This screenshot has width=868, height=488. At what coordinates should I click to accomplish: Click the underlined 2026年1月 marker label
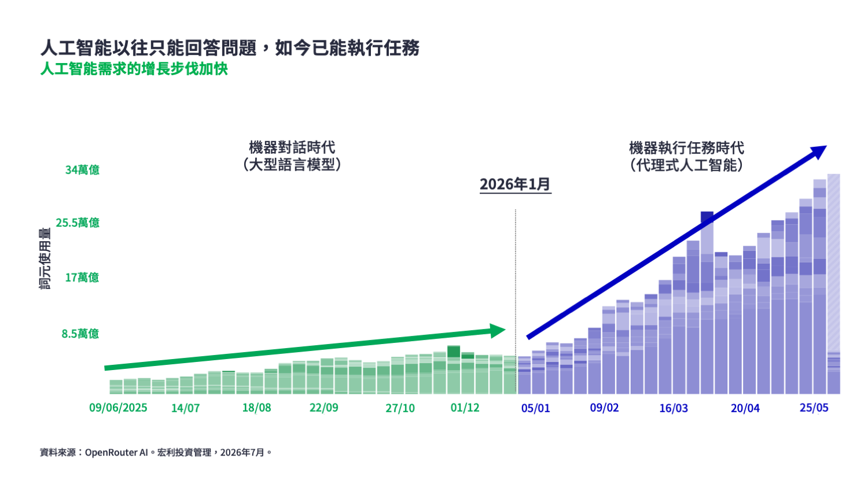pos(515,184)
